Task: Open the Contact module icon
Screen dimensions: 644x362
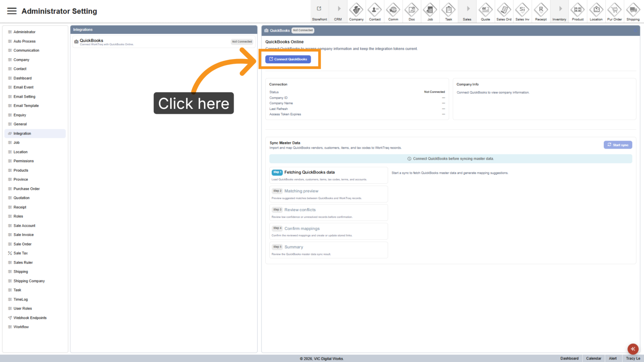Action: (x=375, y=11)
